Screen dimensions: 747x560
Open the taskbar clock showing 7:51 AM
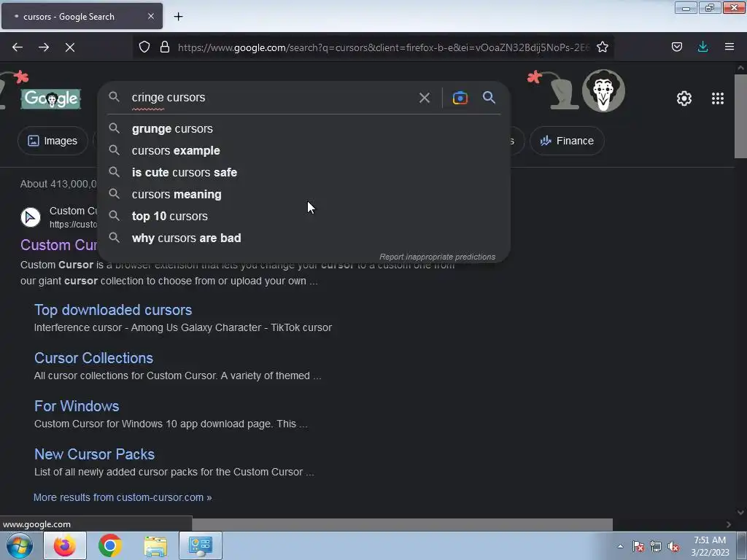(710, 546)
